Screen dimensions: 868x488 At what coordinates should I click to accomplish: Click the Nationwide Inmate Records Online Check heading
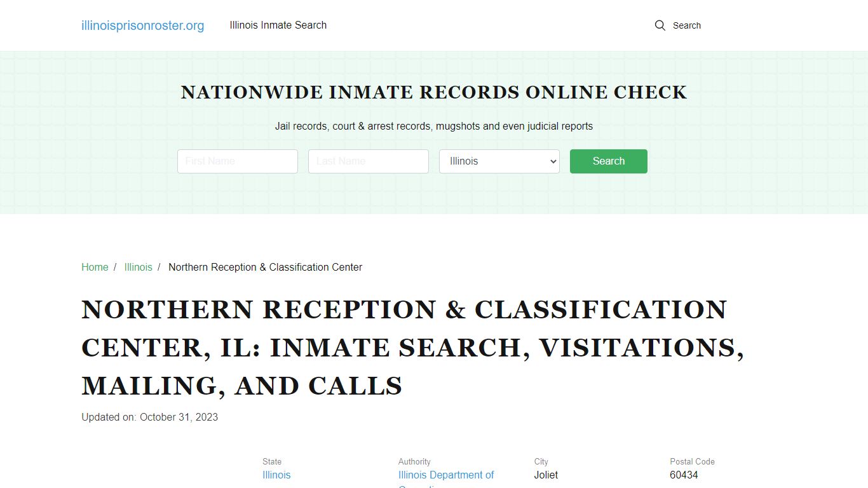click(434, 93)
